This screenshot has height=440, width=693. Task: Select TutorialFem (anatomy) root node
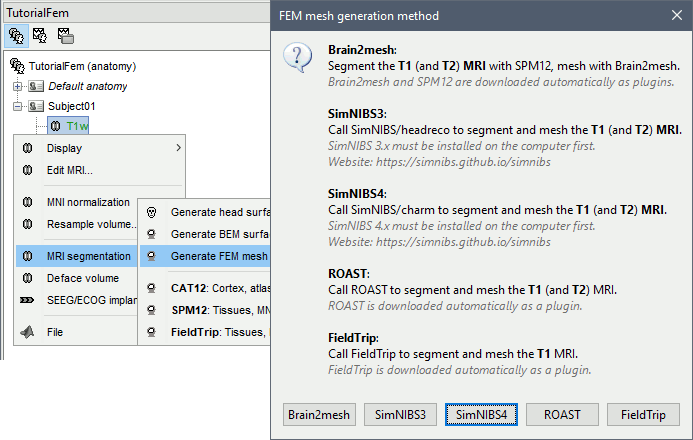click(x=80, y=65)
